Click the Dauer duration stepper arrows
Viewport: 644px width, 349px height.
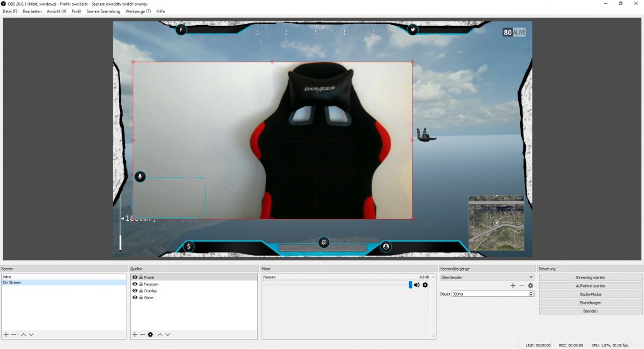[531, 294]
